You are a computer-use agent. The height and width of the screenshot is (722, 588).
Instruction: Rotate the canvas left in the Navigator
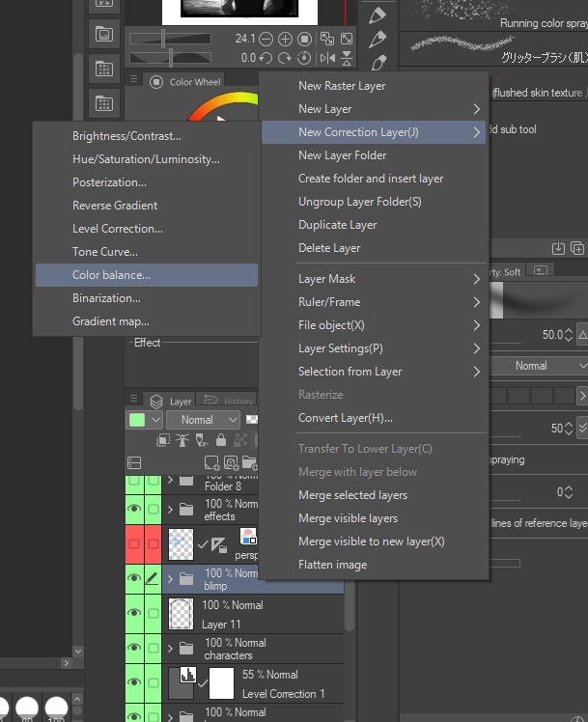tap(266, 58)
